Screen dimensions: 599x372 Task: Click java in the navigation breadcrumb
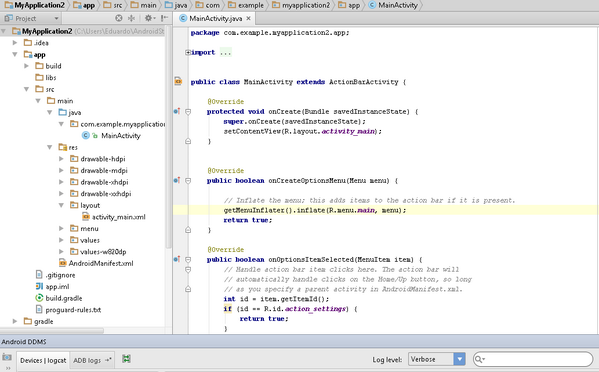point(176,5)
